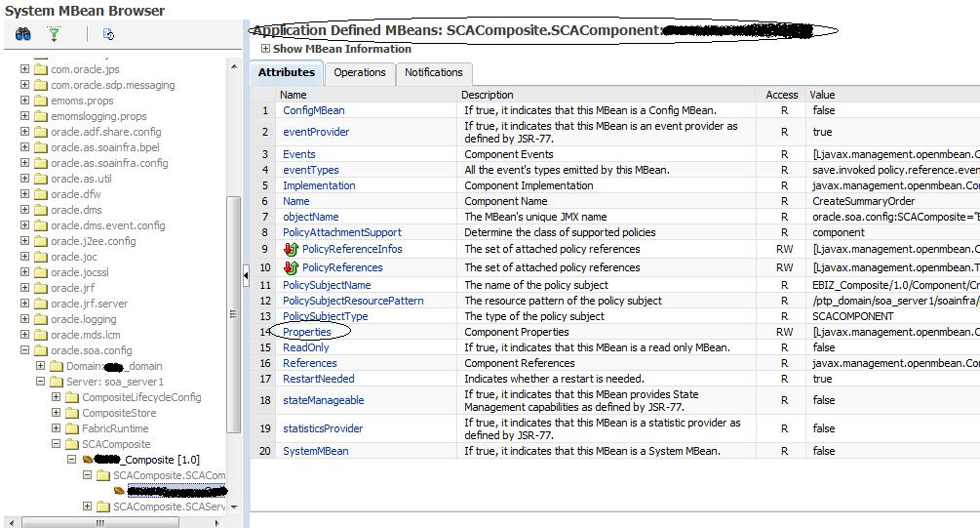Viewport: 980px width, 528px height.
Task: Click the CompositeStore folder icon
Action: (x=72, y=413)
